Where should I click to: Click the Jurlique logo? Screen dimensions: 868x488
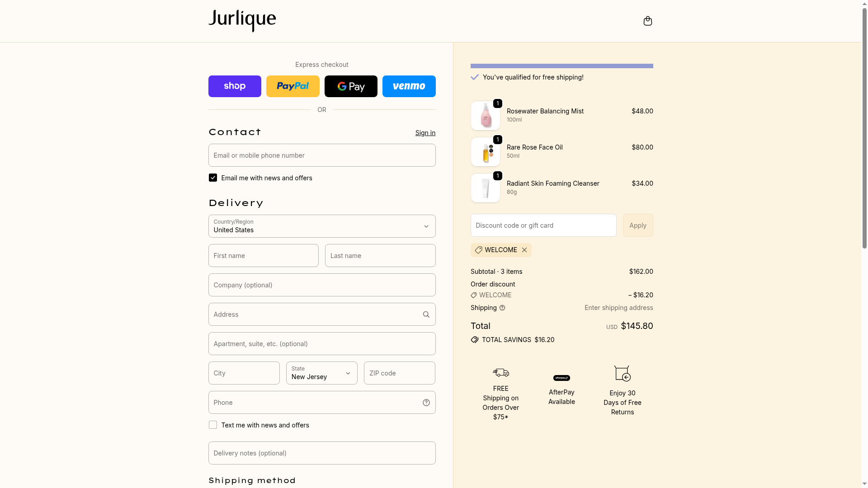242,21
